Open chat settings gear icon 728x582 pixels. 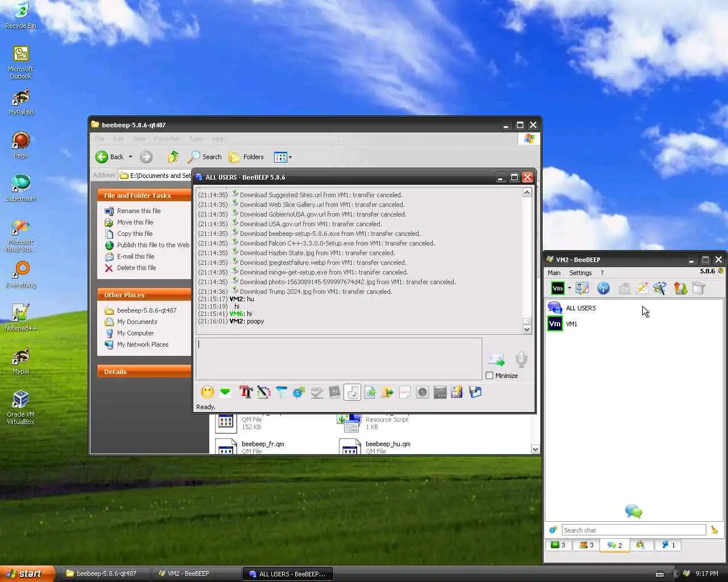[299, 392]
